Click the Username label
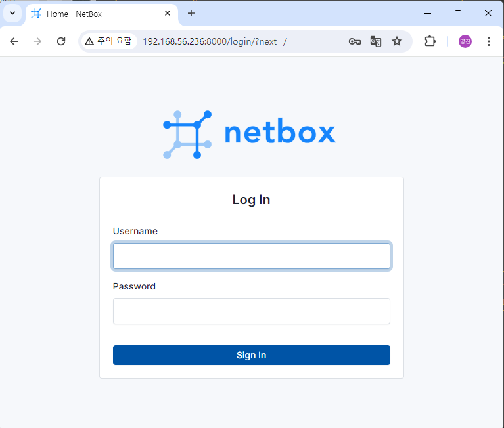 pos(135,231)
